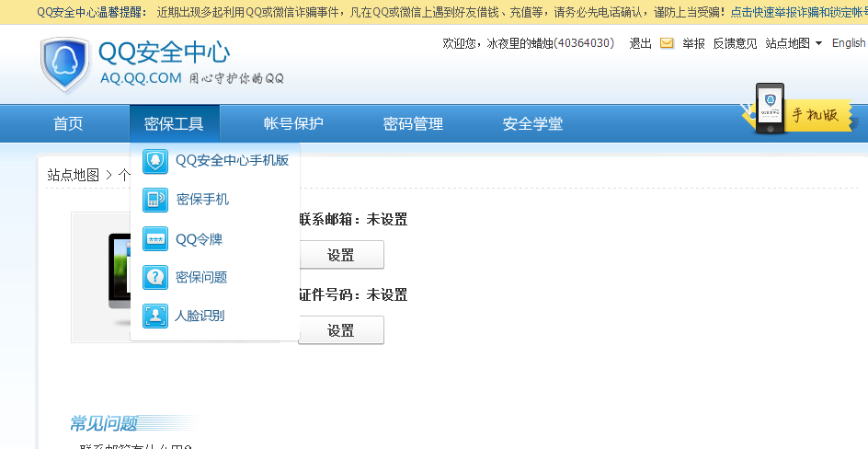The width and height of the screenshot is (868, 449).
Task: Open the 密码管理 menu
Action: (x=413, y=123)
